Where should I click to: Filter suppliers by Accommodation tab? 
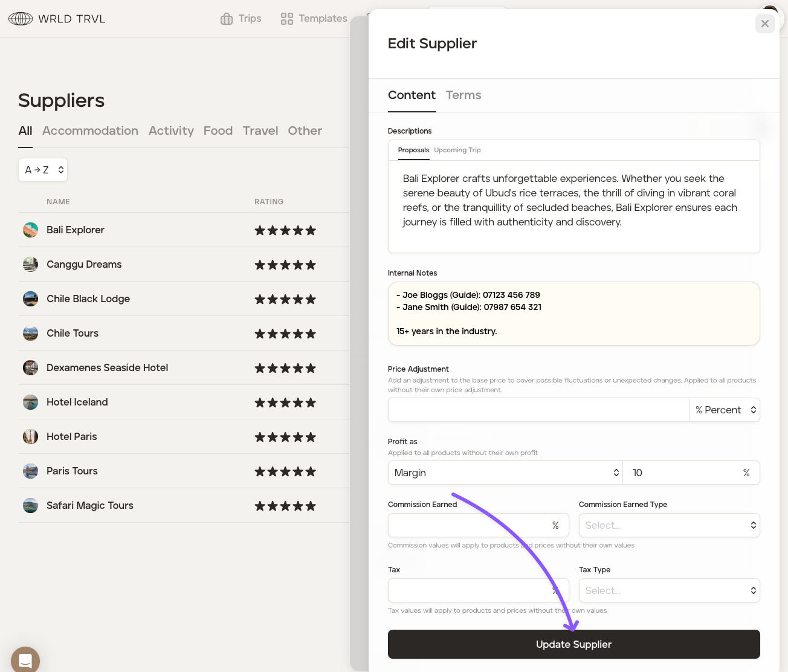click(90, 131)
